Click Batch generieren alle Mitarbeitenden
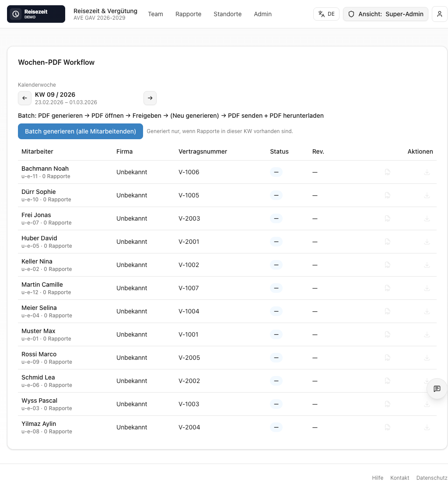The width and height of the screenshot is (448, 492). point(80,131)
